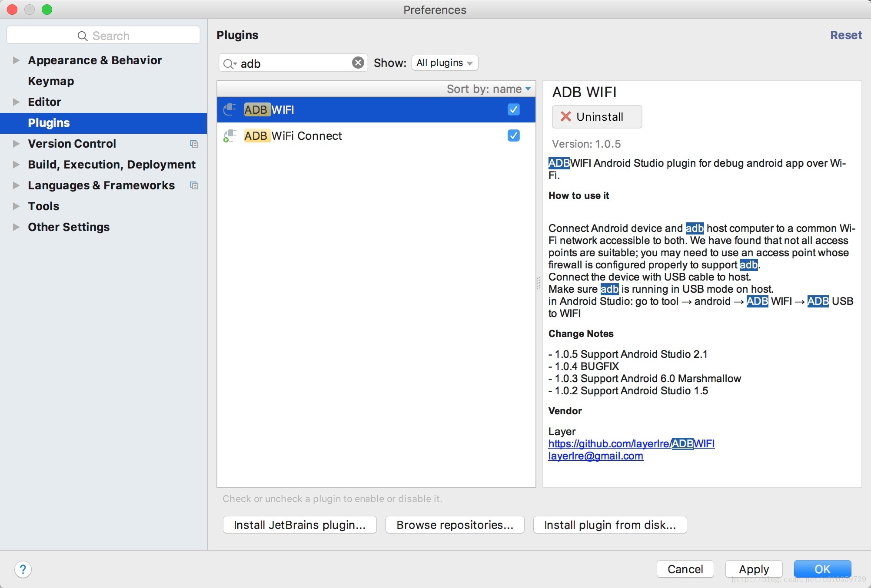The height and width of the screenshot is (588, 871).
Task: Focus the plugin search field containing adb
Action: (293, 63)
